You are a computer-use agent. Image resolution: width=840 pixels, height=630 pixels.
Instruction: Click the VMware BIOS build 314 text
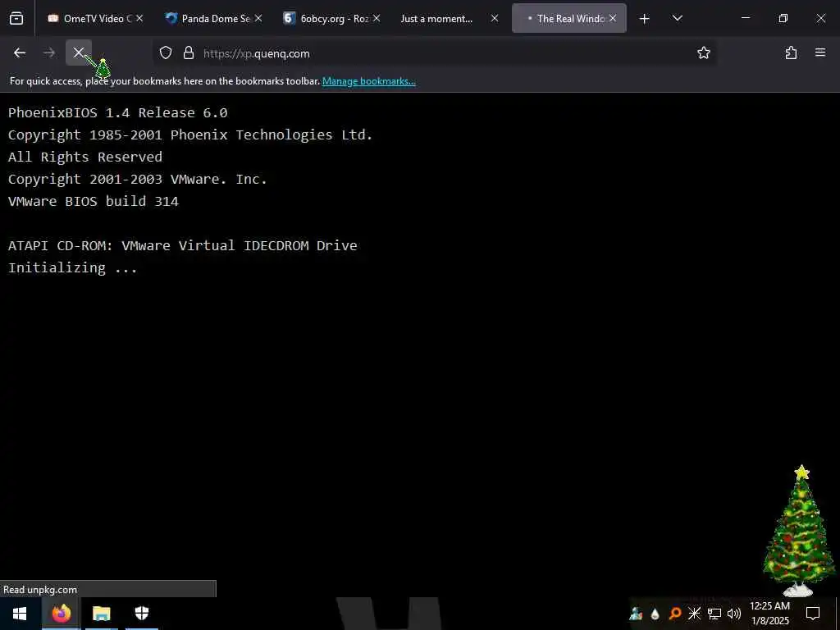pos(94,201)
